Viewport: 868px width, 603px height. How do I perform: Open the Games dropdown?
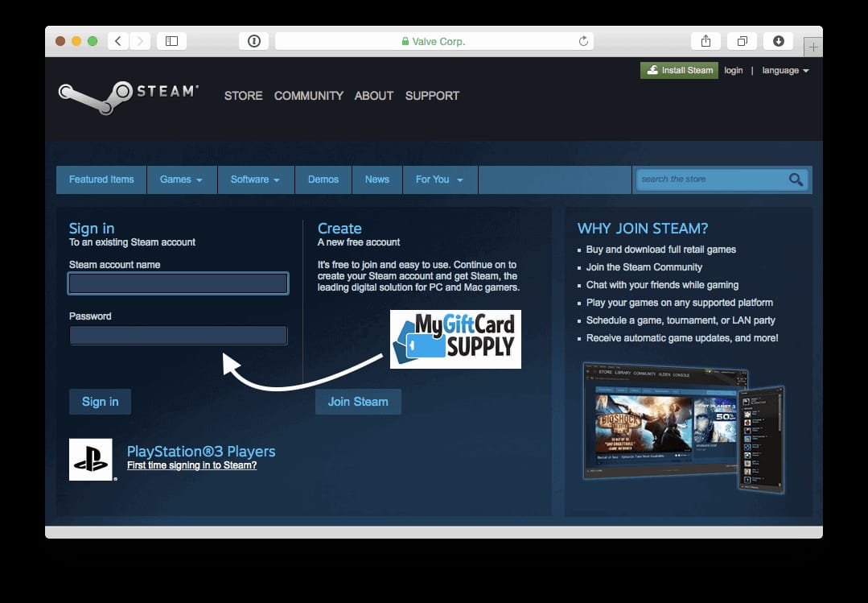(x=181, y=180)
